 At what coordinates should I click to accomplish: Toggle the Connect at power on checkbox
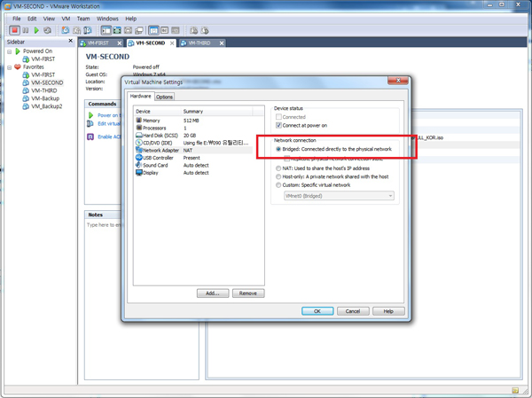point(278,126)
